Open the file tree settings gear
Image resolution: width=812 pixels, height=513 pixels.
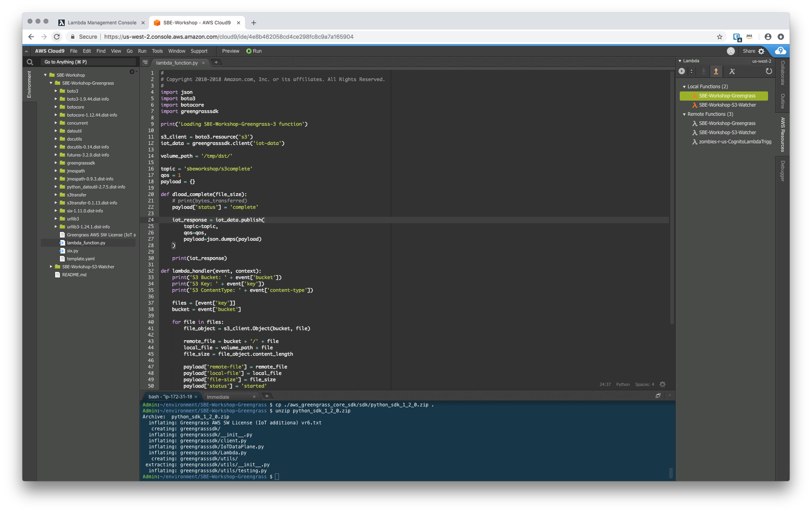pos(132,72)
